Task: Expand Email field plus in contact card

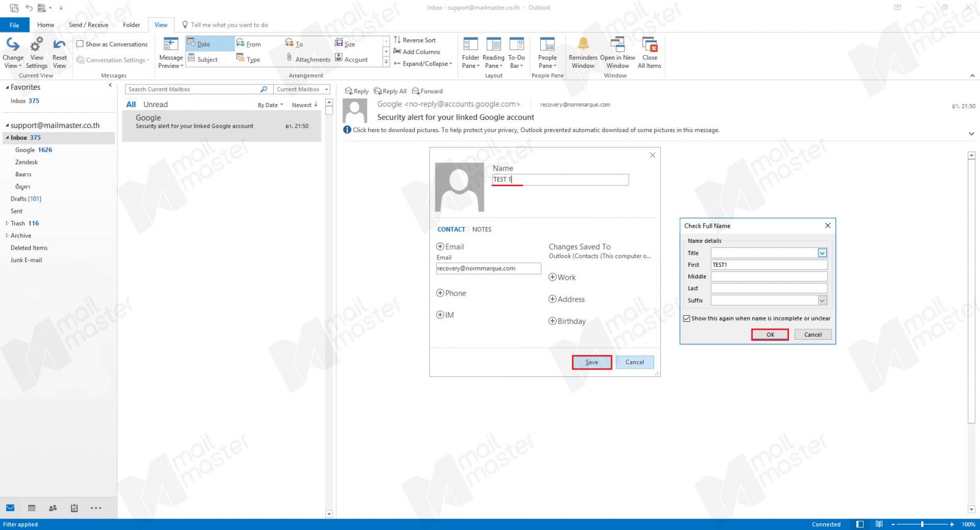Action: (x=440, y=247)
